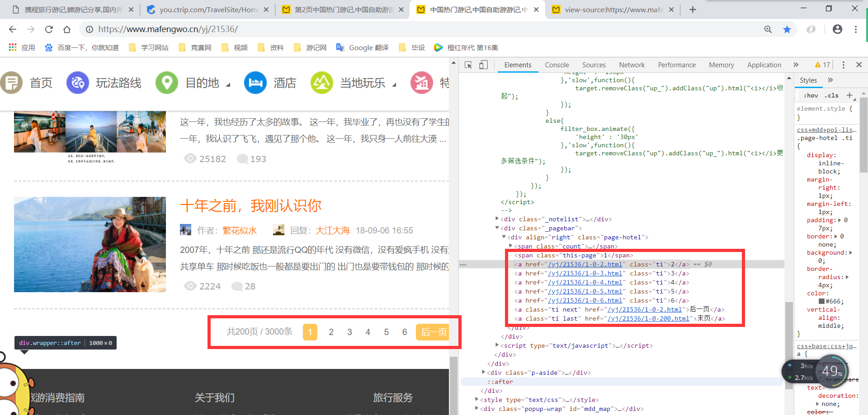868x415 pixels.
Task: Go to browser home page icon
Action: click(x=67, y=29)
